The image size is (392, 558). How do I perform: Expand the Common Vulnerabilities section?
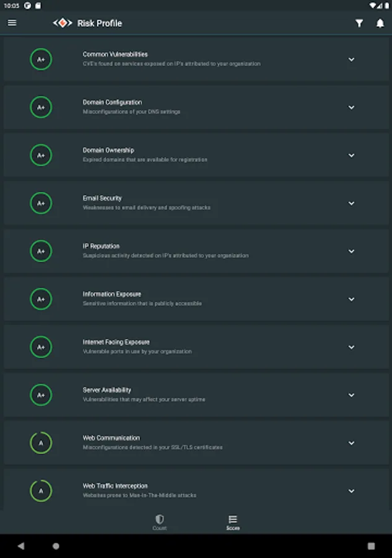(351, 60)
